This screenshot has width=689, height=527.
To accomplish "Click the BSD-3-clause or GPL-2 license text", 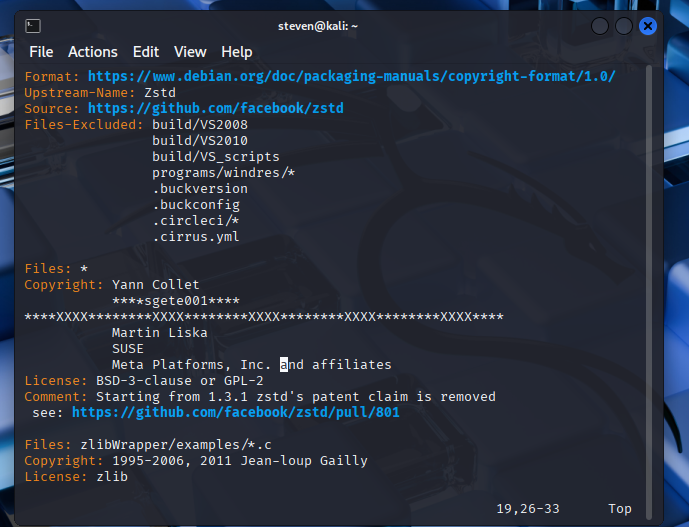I will pos(180,381).
